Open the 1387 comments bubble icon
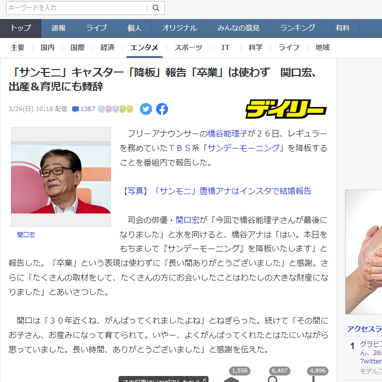This screenshot has width=382, height=382. (75, 109)
